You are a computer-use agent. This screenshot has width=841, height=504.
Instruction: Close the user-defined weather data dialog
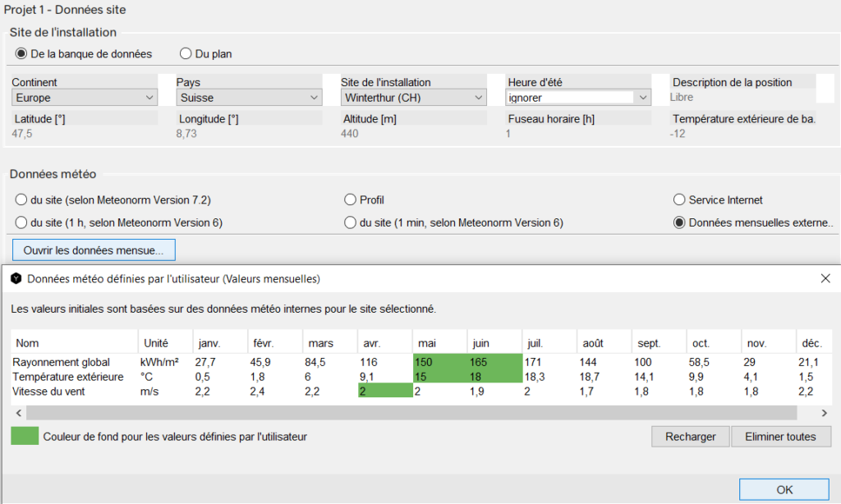tap(825, 279)
